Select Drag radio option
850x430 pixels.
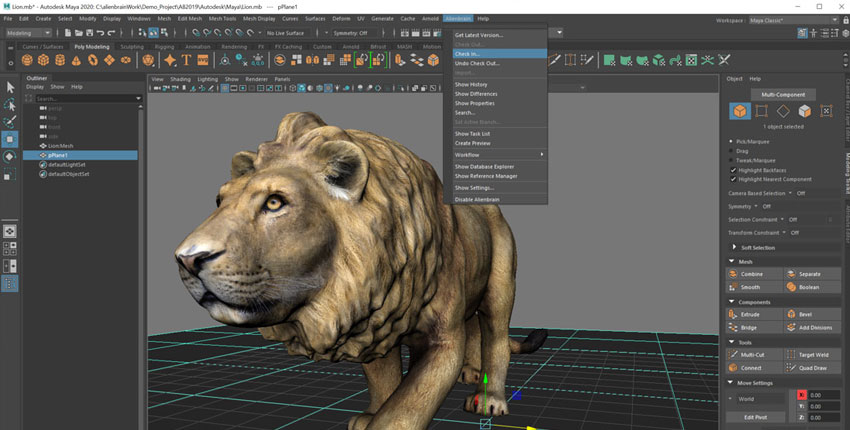(x=731, y=151)
